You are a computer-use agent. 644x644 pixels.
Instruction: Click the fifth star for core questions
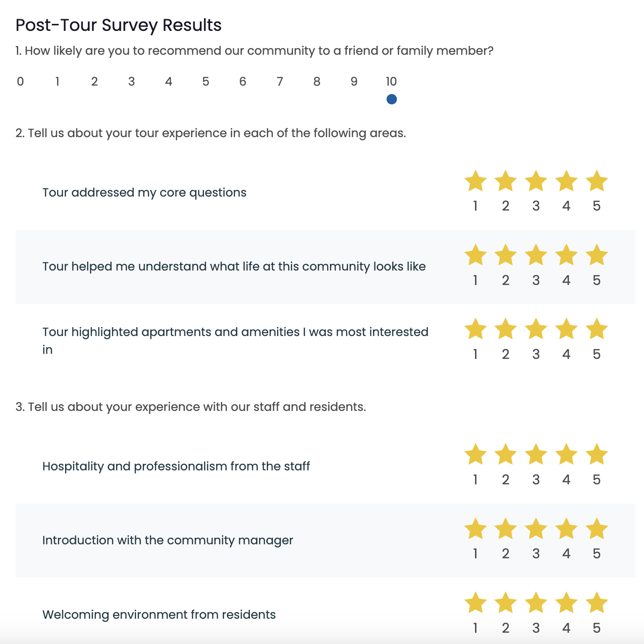[597, 182]
